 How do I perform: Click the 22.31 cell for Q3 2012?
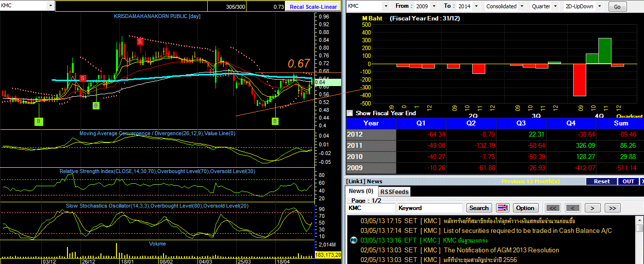(521, 135)
